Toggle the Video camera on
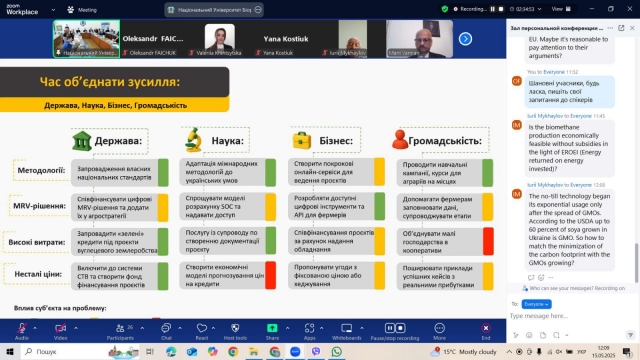Image resolution: width=640 pixels, height=360 pixels. [60, 328]
